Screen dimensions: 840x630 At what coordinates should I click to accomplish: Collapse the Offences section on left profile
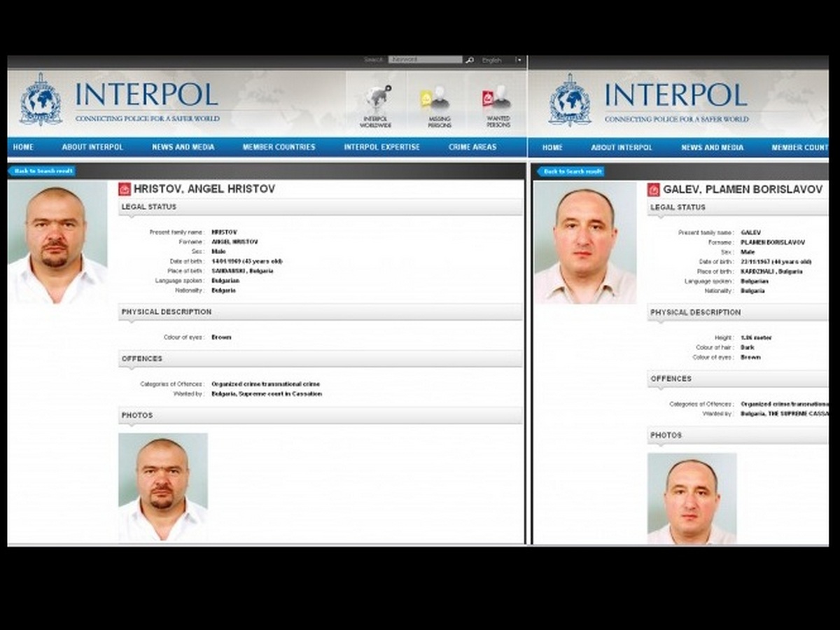[320, 359]
